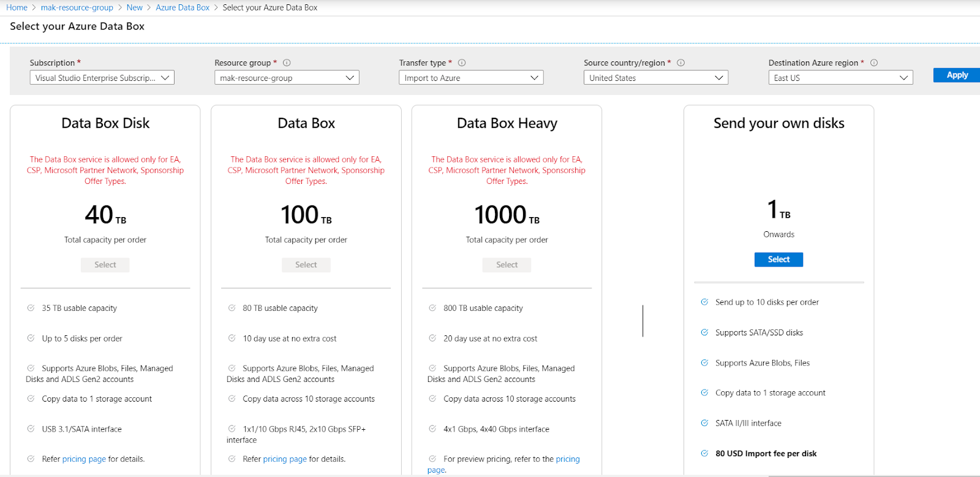
Task: Click check icon beside Supports SATA/SSD disks
Action: click(704, 332)
